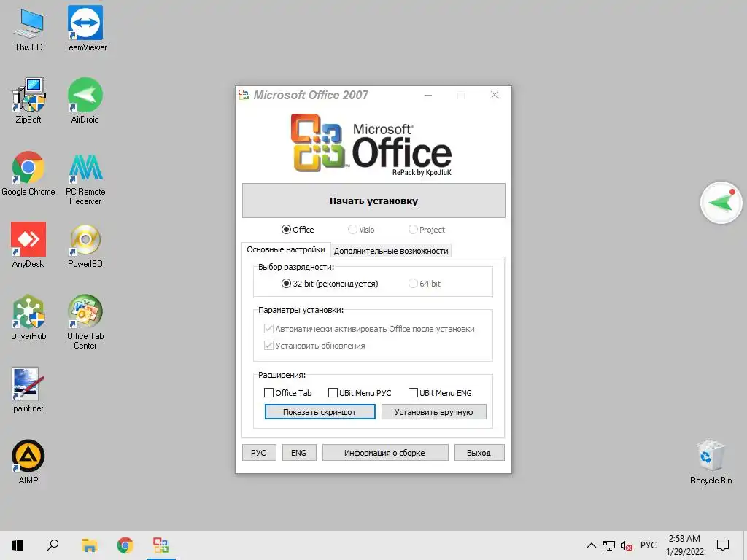The image size is (747, 560).
Task: Close the Microsoft Office 2007 window
Action: pos(495,95)
